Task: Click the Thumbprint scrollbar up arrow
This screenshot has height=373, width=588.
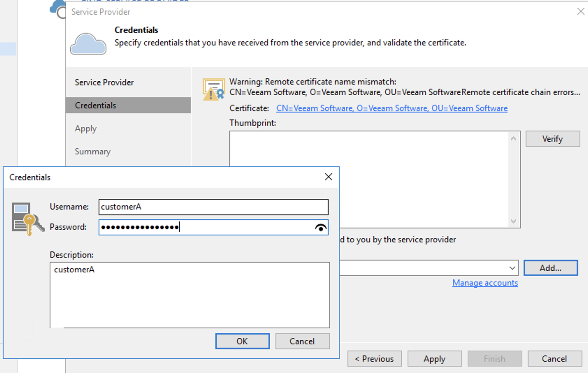Action: point(513,139)
